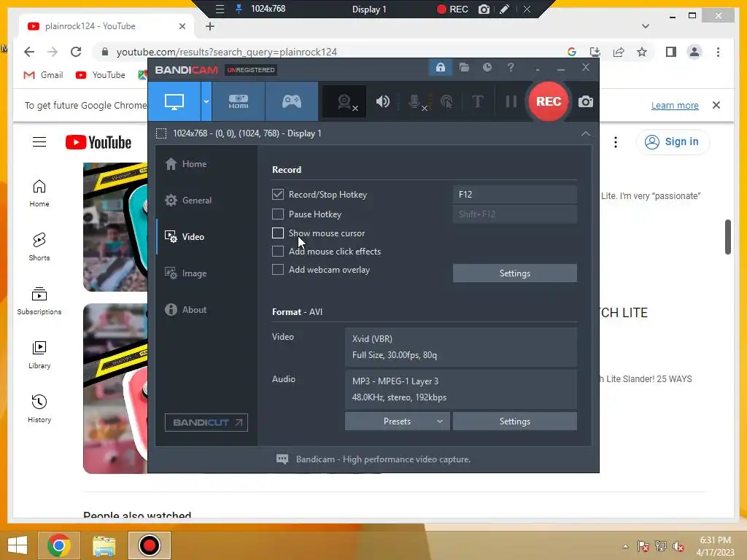This screenshot has width=747, height=560.
Task: Open YouTube History in sidebar
Action: 39,408
